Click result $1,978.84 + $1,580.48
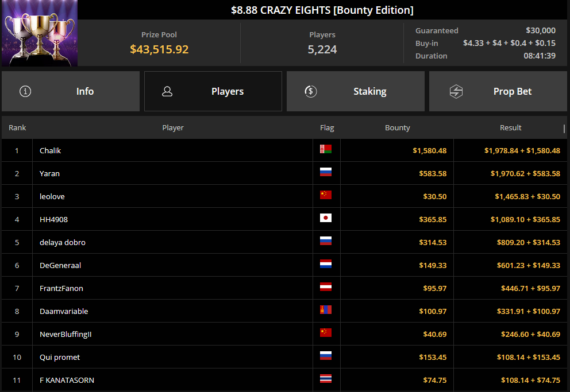 pyautogui.click(x=522, y=150)
